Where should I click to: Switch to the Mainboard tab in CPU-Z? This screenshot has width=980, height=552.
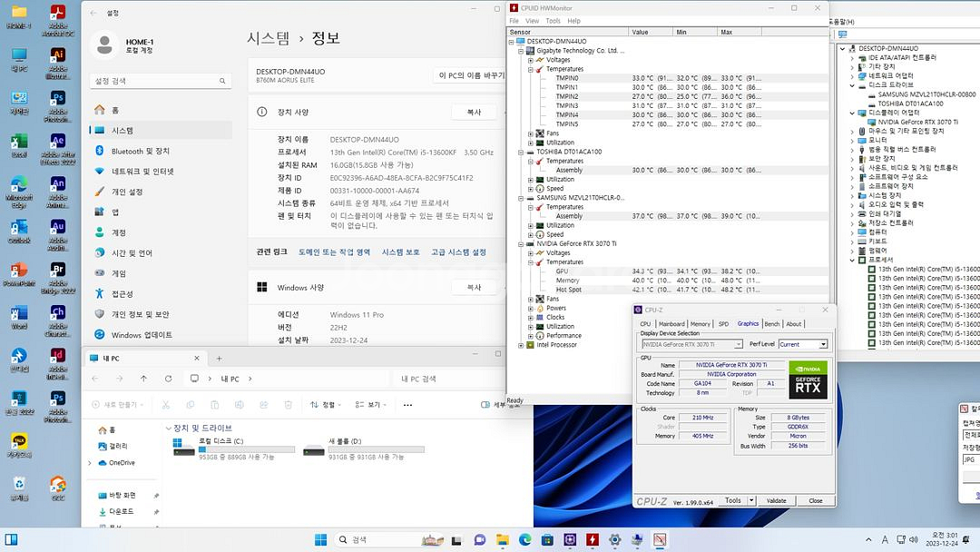[671, 324]
